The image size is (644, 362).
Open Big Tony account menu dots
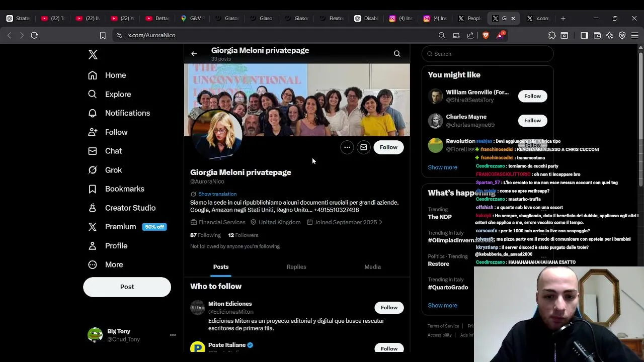pos(173,335)
